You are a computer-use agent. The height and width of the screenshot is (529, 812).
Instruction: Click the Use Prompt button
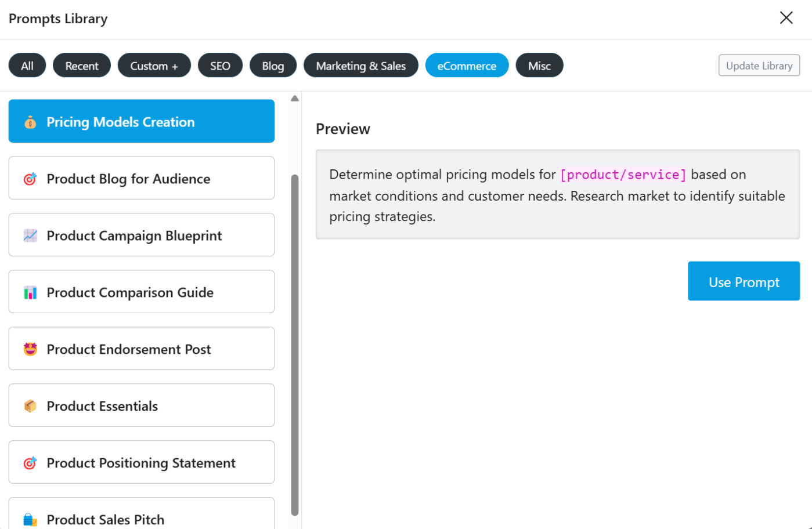click(744, 281)
